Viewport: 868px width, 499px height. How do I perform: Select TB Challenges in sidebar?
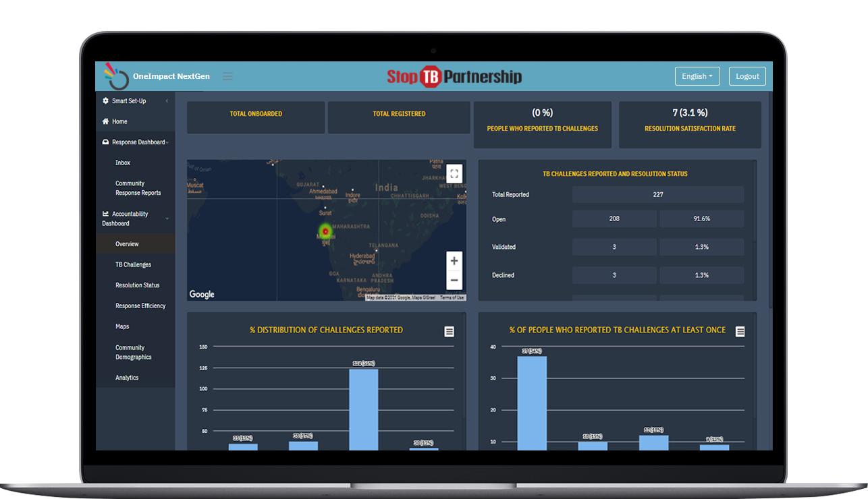tap(133, 265)
